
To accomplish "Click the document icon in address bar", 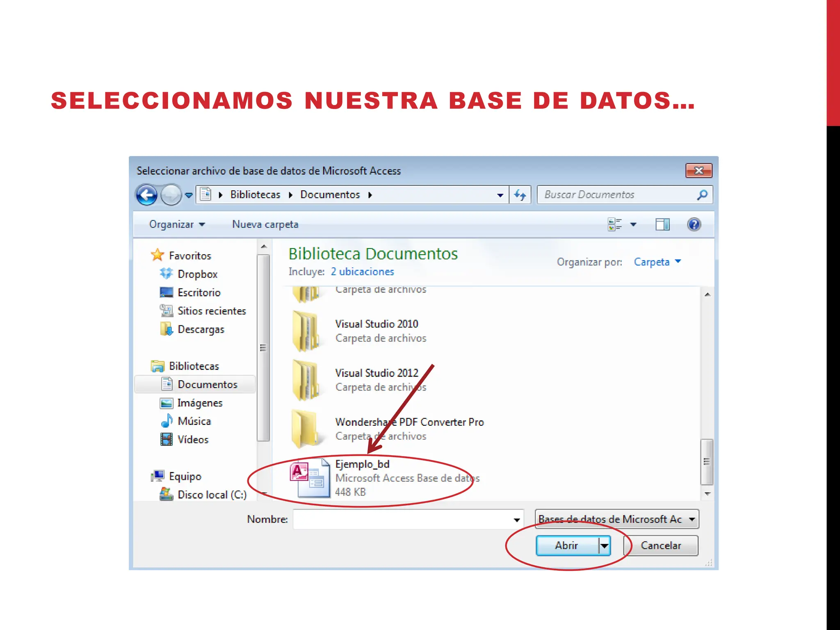I will pos(206,194).
